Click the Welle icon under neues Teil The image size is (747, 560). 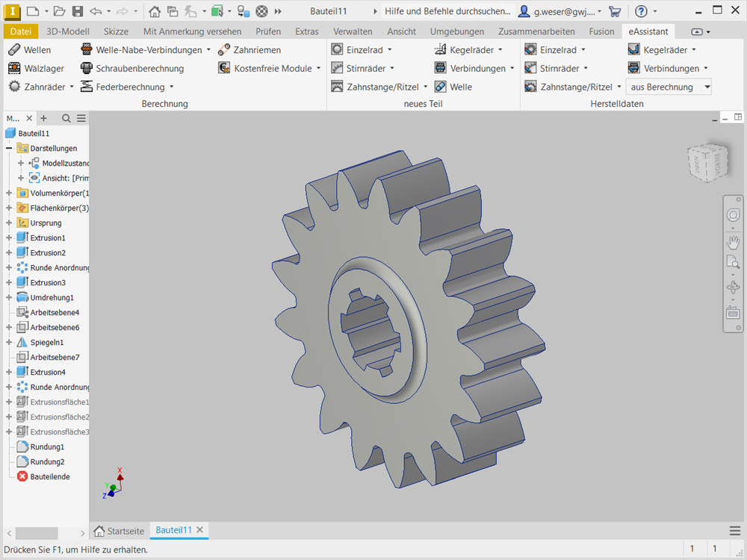tap(441, 87)
